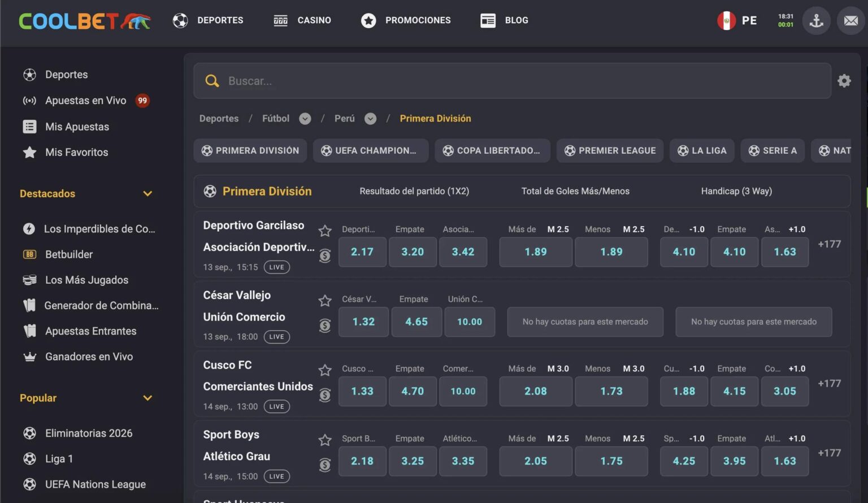Select the Premier League filter button

click(610, 150)
